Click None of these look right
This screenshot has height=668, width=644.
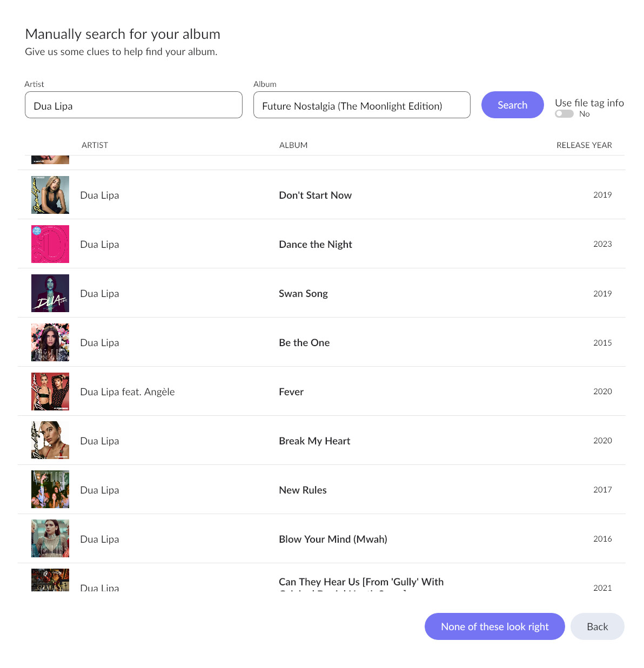click(494, 626)
